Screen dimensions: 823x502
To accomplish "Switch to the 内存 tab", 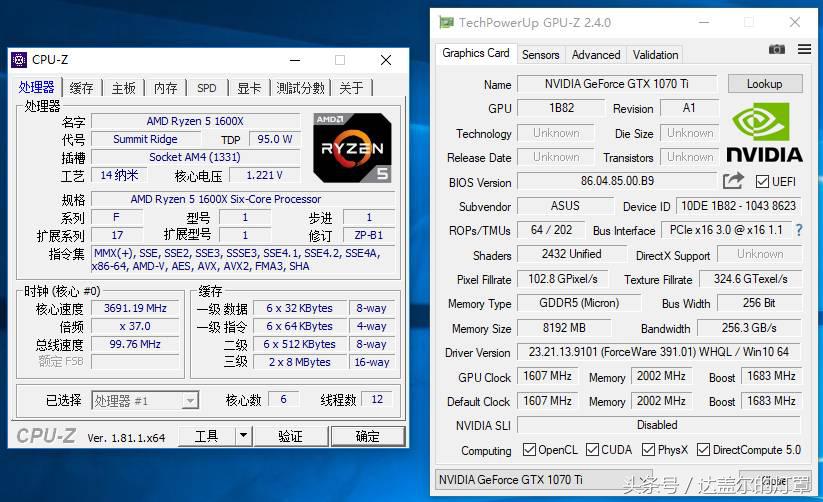I will click(x=165, y=88).
